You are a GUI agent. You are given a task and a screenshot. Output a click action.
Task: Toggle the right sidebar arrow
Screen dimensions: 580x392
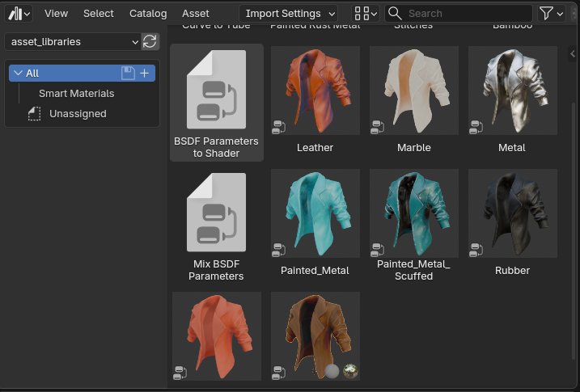573,54
